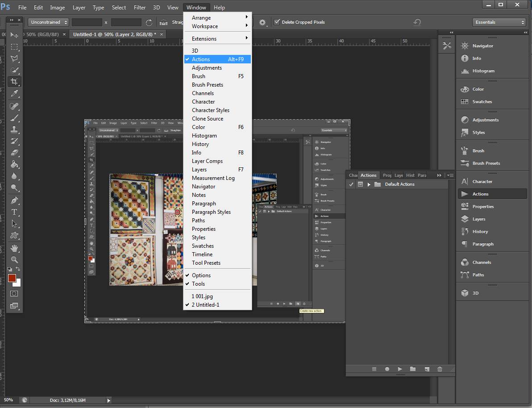
Task: Open the Image menu
Action: (57, 8)
